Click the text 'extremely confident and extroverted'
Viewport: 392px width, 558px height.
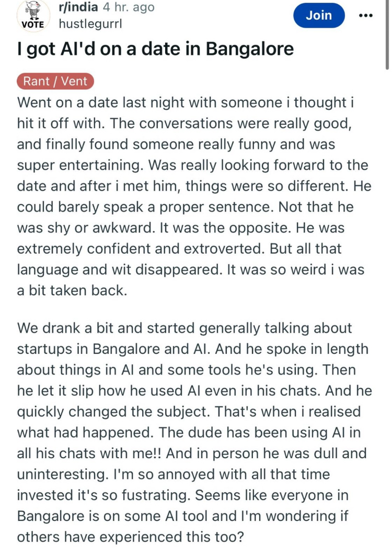141,249
